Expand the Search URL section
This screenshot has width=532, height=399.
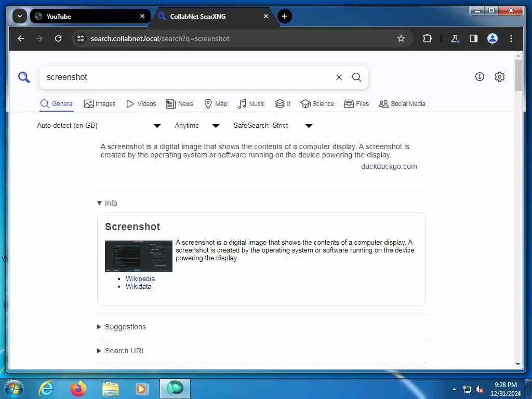click(x=121, y=351)
